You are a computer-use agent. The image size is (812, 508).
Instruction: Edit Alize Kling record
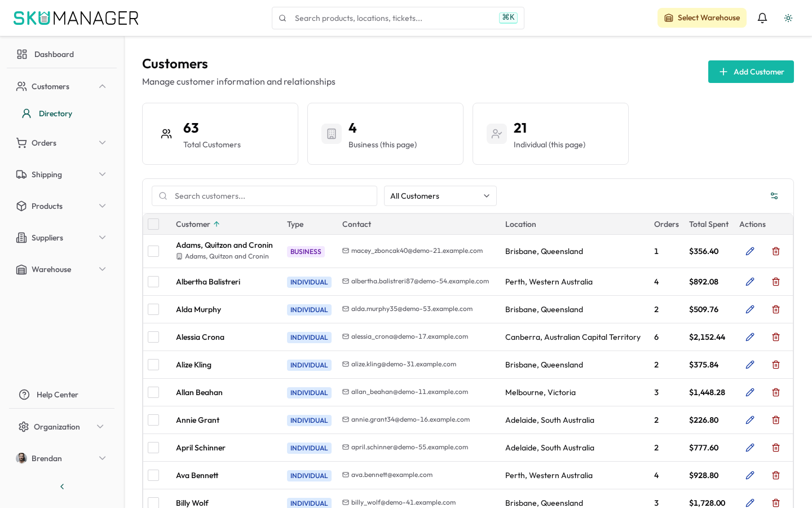click(x=750, y=365)
